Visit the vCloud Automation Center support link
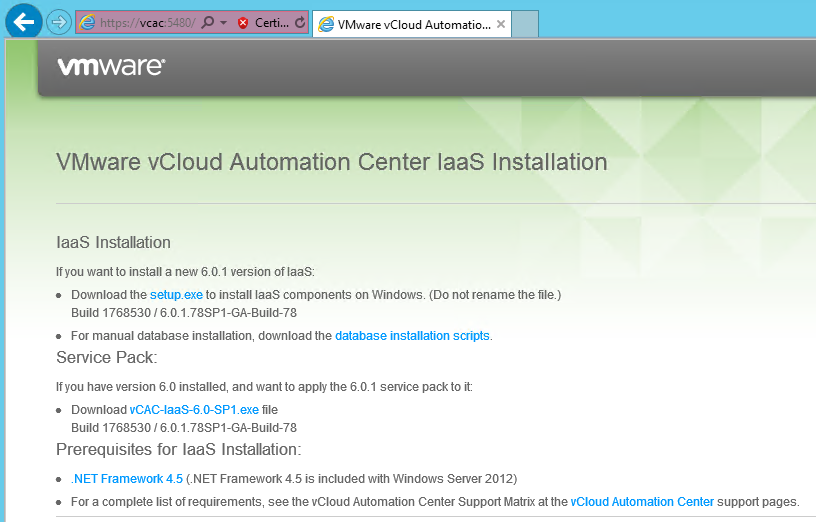The image size is (816, 522). (642, 502)
